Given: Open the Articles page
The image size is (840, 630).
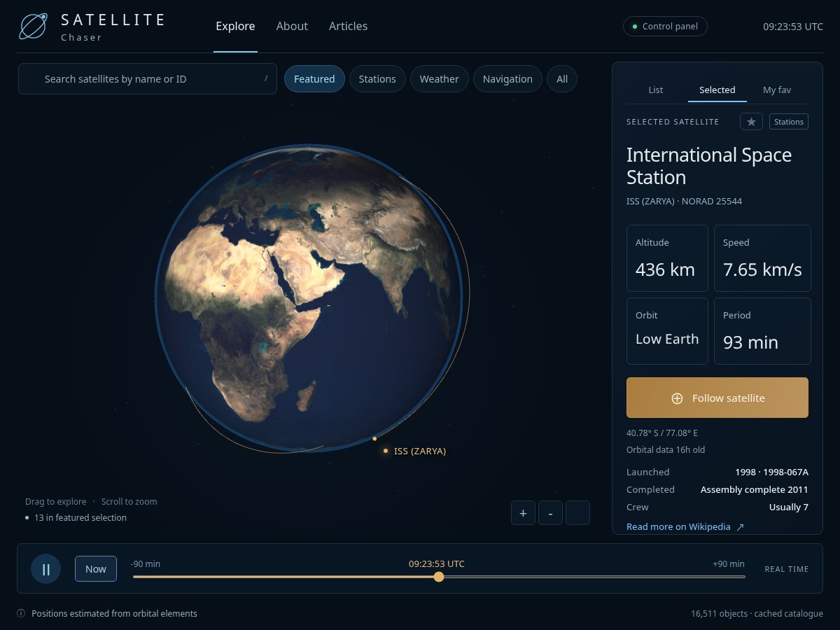Looking at the screenshot, I should [x=348, y=26].
